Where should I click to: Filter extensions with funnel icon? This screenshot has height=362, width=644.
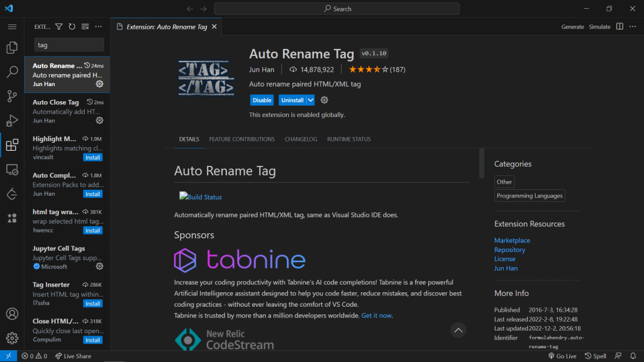pyautogui.click(x=59, y=26)
